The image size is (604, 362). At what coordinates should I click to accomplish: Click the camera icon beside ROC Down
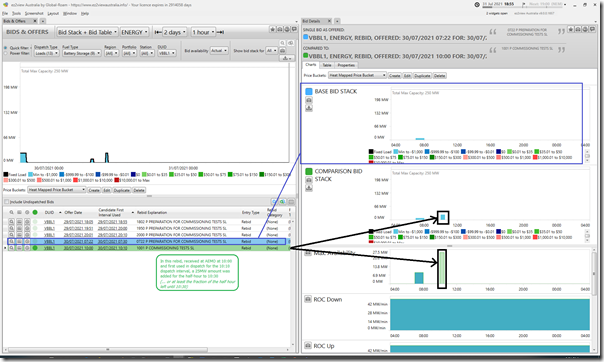click(308, 299)
